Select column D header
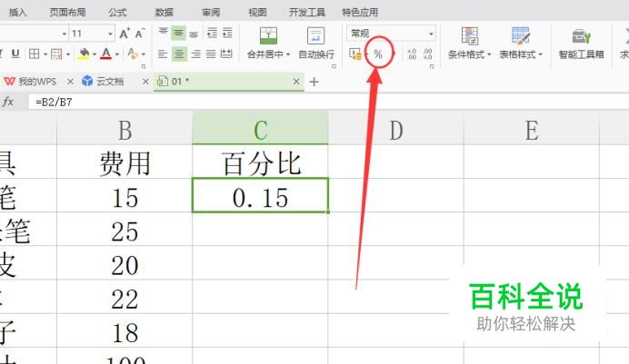Viewport: 629px width, 364px height. 396,130
